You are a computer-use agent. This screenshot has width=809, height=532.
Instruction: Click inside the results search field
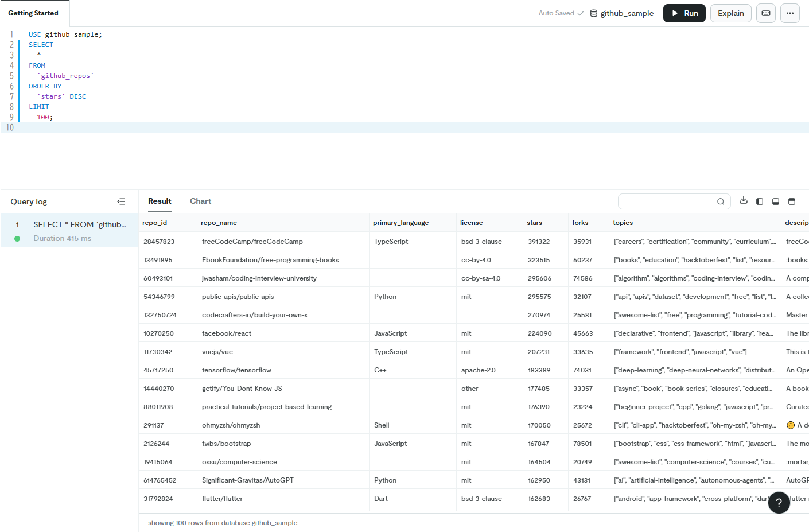tap(666, 201)
